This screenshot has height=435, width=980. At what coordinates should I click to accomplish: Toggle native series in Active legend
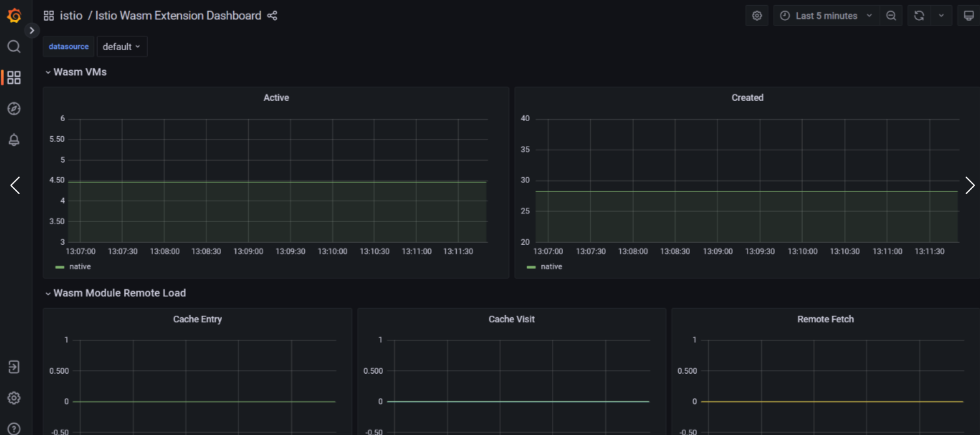[80, 266]
